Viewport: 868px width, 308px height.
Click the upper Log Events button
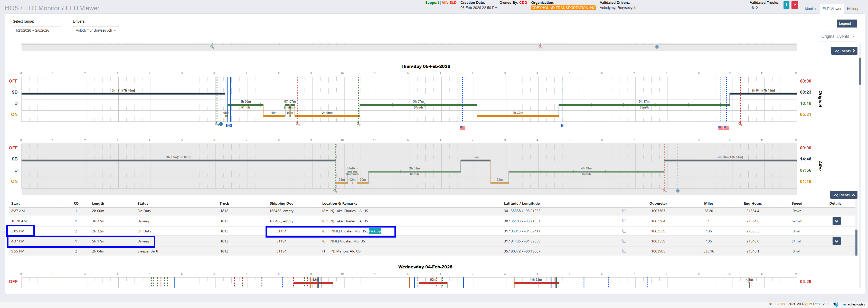844,51
